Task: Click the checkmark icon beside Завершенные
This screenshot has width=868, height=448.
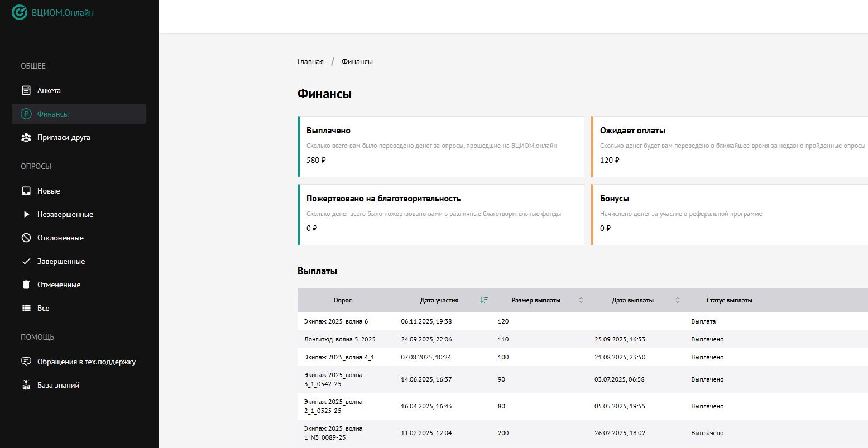Action: pos(26,261)
